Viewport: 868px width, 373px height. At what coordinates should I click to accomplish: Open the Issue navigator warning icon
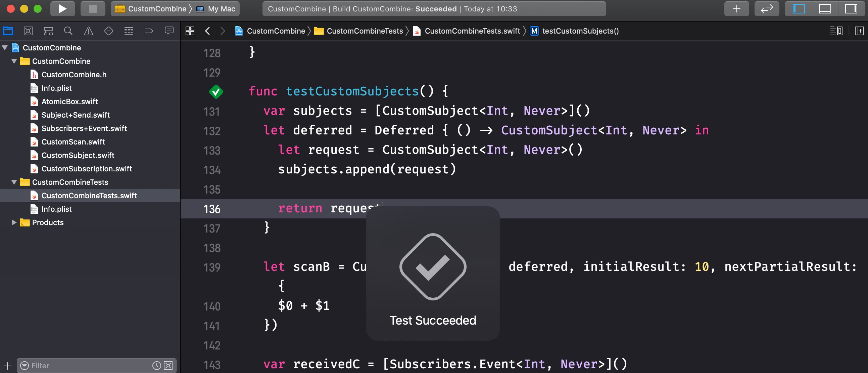point(88,31)
